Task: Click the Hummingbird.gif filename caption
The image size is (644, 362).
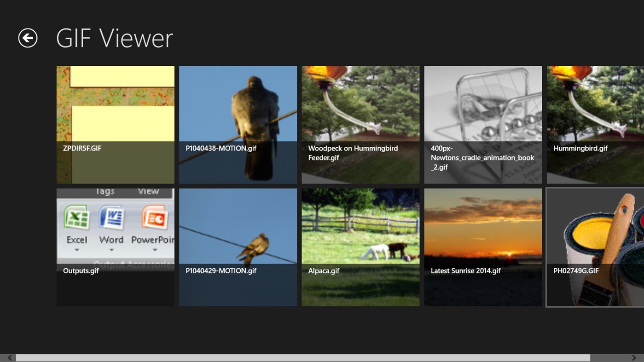Action: tap(580, 148)
